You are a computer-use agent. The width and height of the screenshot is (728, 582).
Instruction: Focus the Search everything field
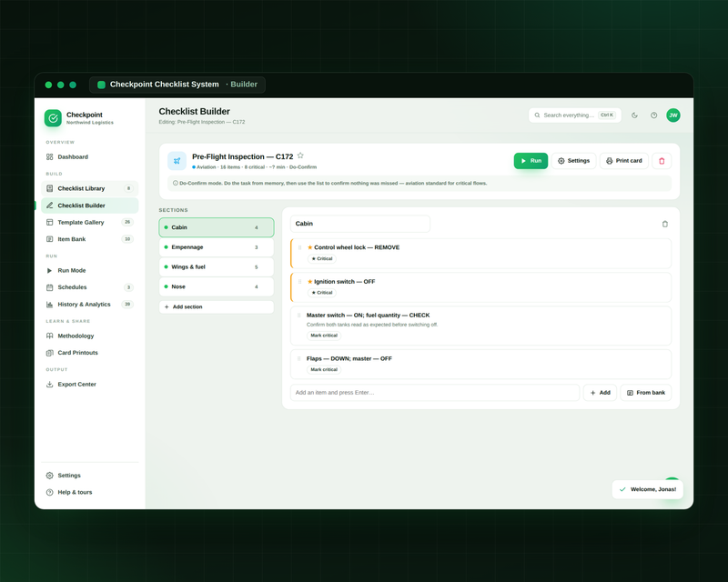[x=575, y=115]
